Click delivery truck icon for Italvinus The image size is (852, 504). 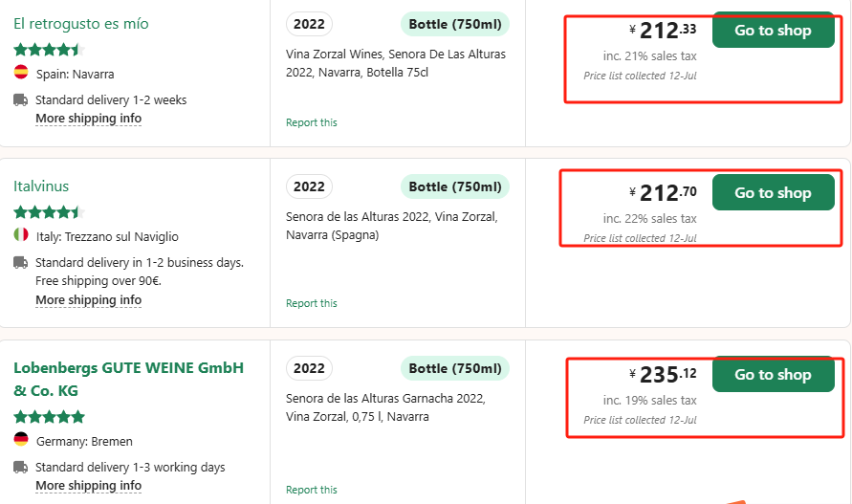point(21,263)
